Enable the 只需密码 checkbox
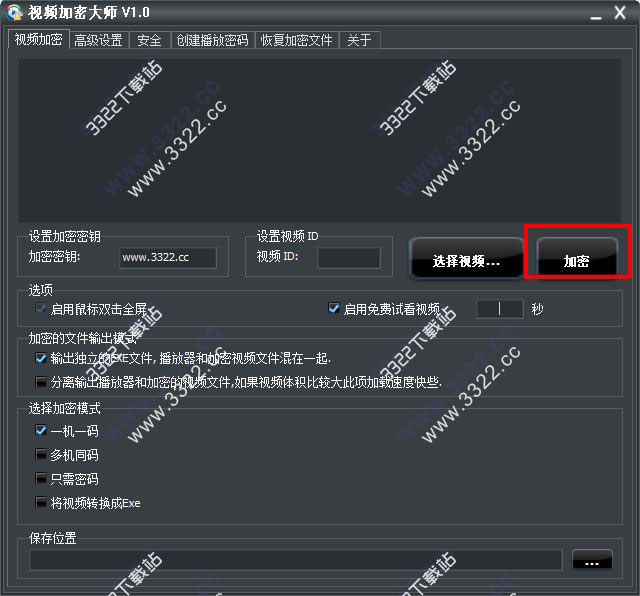The image size is (640, 596). click(41, 478)
